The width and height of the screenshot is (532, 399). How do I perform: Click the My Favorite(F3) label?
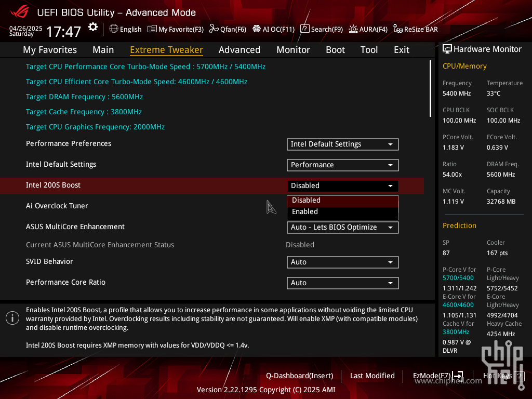[181, 29]
